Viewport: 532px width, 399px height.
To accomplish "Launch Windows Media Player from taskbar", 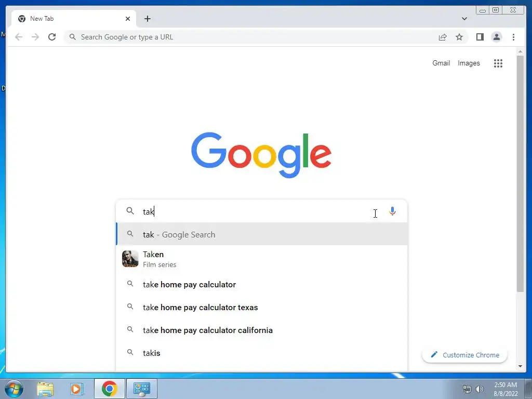I will pyautogui.click(x=77, y=389).
